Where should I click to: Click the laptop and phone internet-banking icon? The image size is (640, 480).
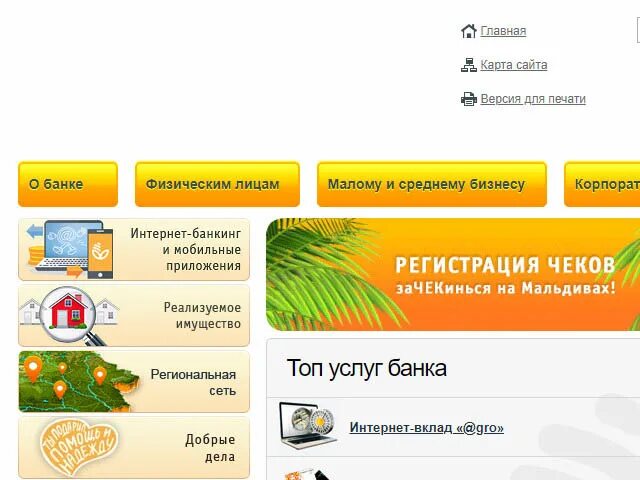[x=70, y=249]
